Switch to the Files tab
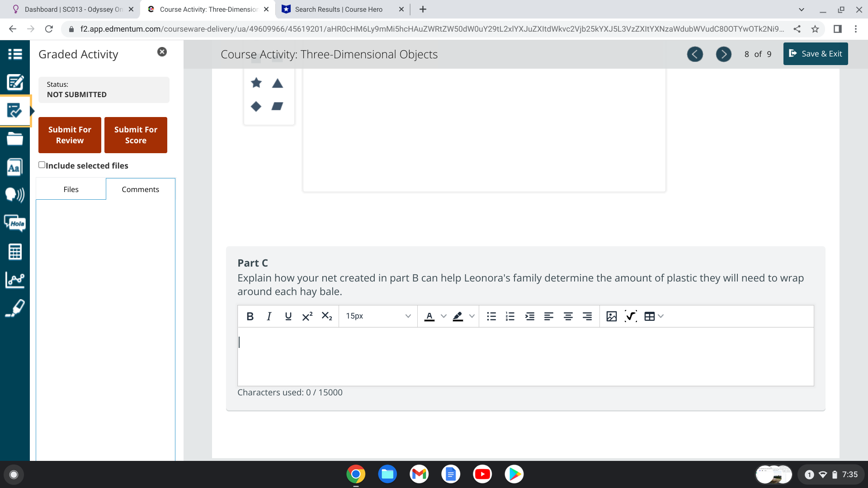868x488 pixels. pyautogui.click(x=71, y=189)
